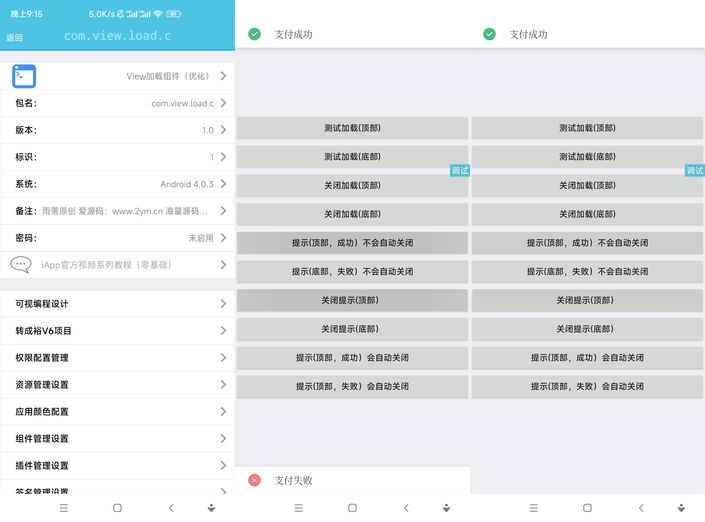Tap the red X icon beside 支付失败
This screenshot has width=705, height=522.
pyautogui.click(x=254, y=480)
